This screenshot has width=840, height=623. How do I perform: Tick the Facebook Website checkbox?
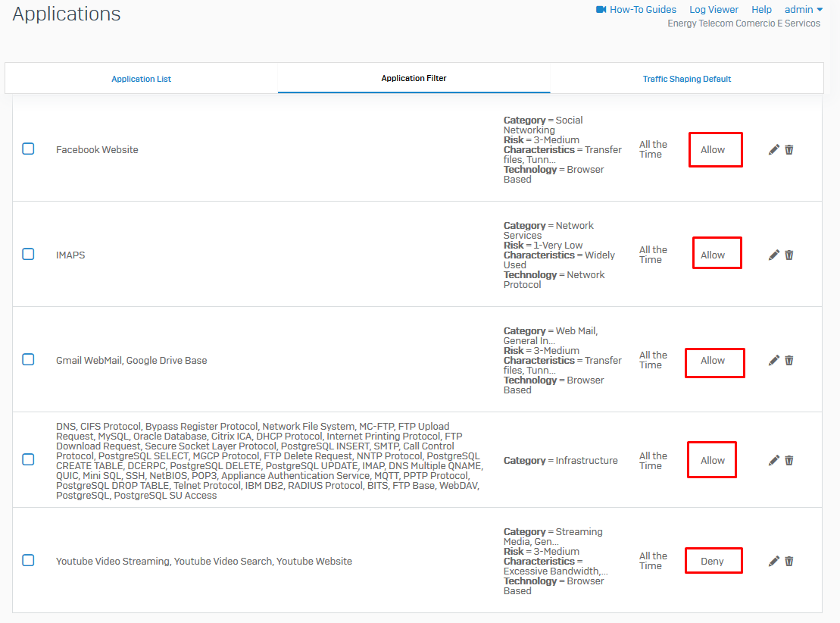click(x=28, y=149)
